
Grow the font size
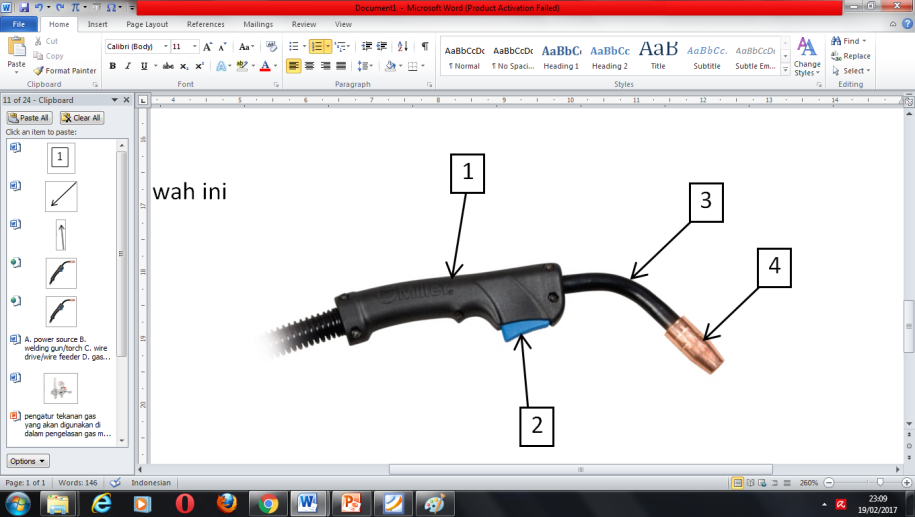(x=208, y=46)
